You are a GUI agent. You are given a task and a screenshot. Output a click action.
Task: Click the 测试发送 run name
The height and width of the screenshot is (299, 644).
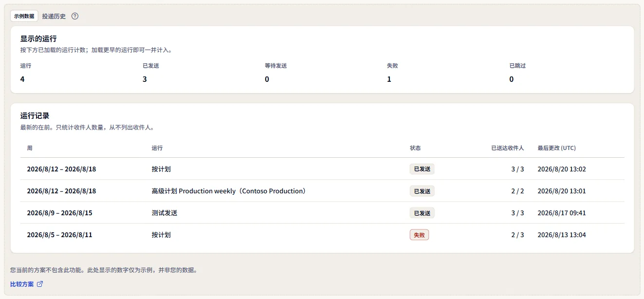point(165,213)
